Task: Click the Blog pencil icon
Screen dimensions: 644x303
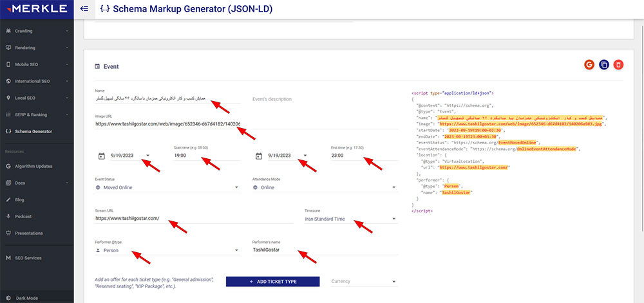Action: point(8,199)
